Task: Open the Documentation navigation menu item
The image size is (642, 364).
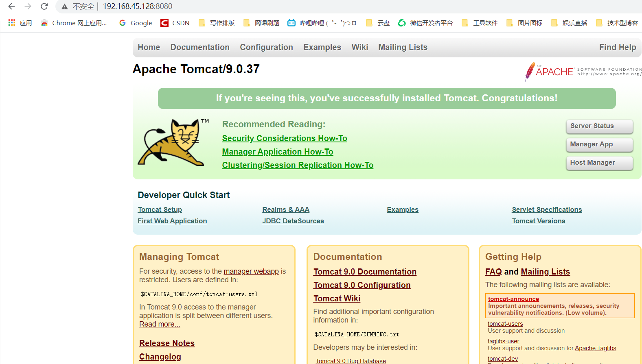Action: pyautogui.click(x=200, y=47)
